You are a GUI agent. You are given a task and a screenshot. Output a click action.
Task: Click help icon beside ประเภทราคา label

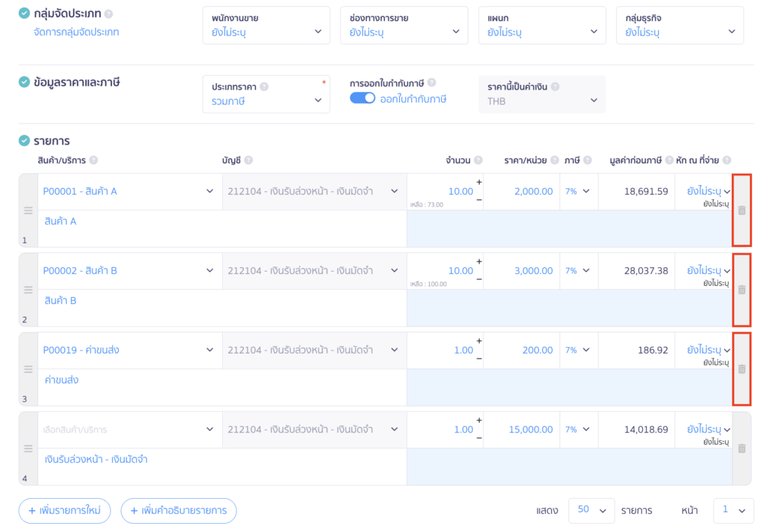(x=264, y=87)
